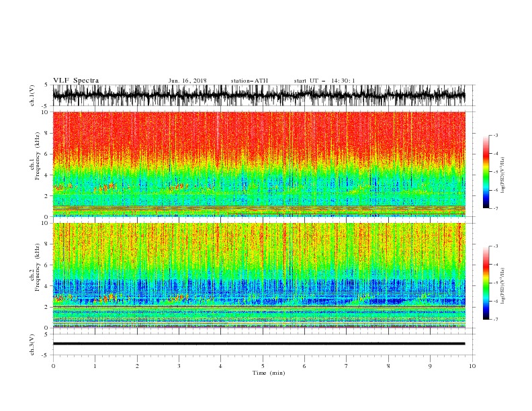Click the ch.1 frequency tick "8"
The width and height of the screenshot is (532, 411).
(46, 133)
